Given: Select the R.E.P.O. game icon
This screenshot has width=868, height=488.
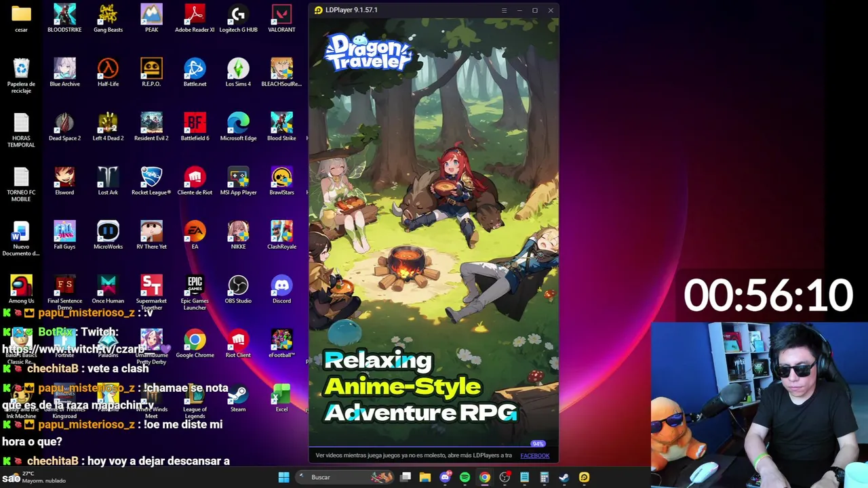Looking at the screenshot, I should [151, 73].
